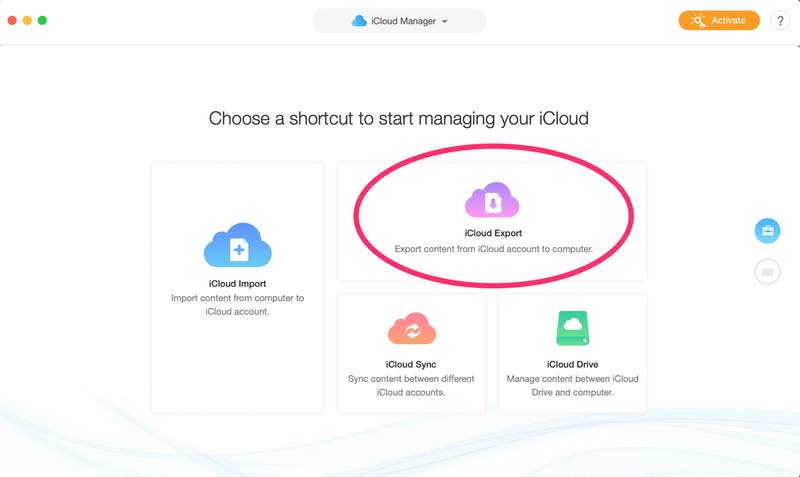Click 'Manage content between iCloud' description
The width and height of the screenshot is (800, 477).
click(572, 379)
